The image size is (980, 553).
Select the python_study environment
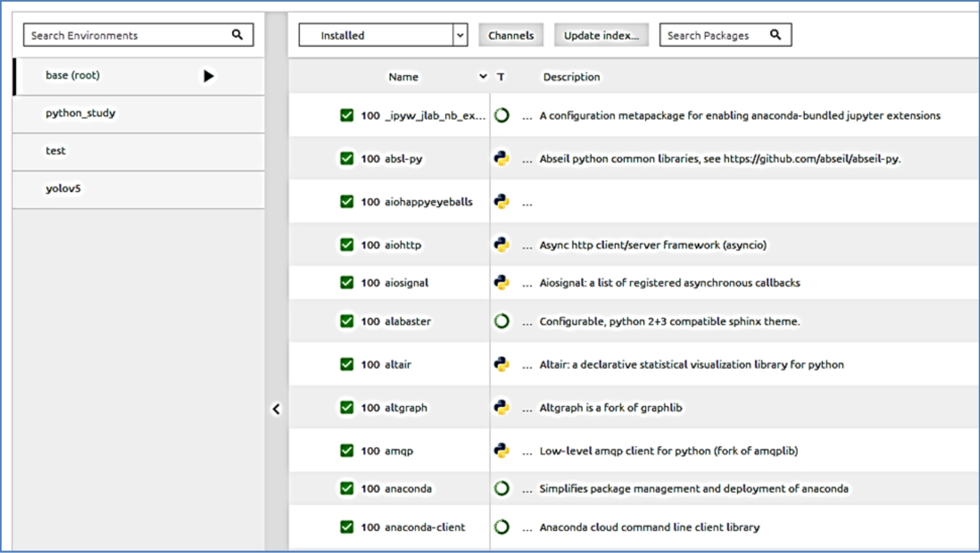coord(139,114)
